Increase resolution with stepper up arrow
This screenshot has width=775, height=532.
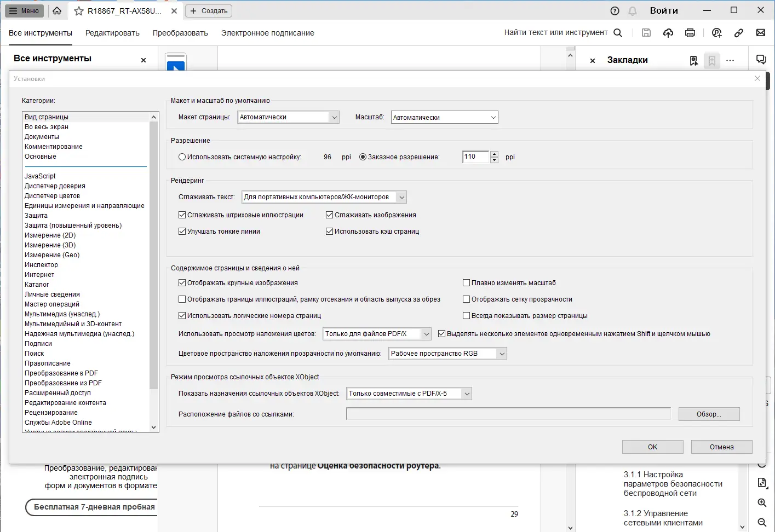pyautogui.click(x=494, y=154)
